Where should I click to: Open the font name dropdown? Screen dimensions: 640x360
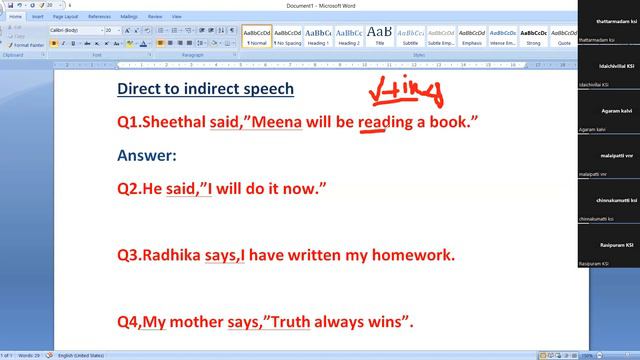pos(102,30)
